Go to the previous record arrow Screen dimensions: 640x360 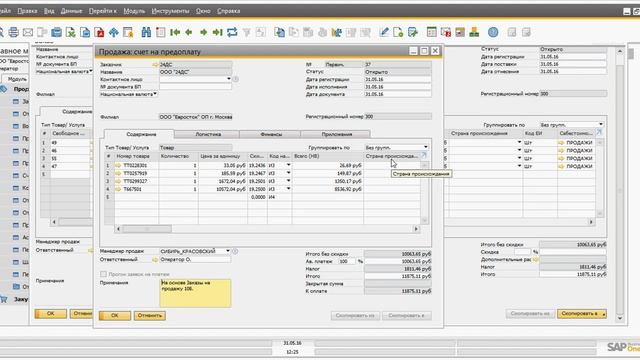click(189, 32)
